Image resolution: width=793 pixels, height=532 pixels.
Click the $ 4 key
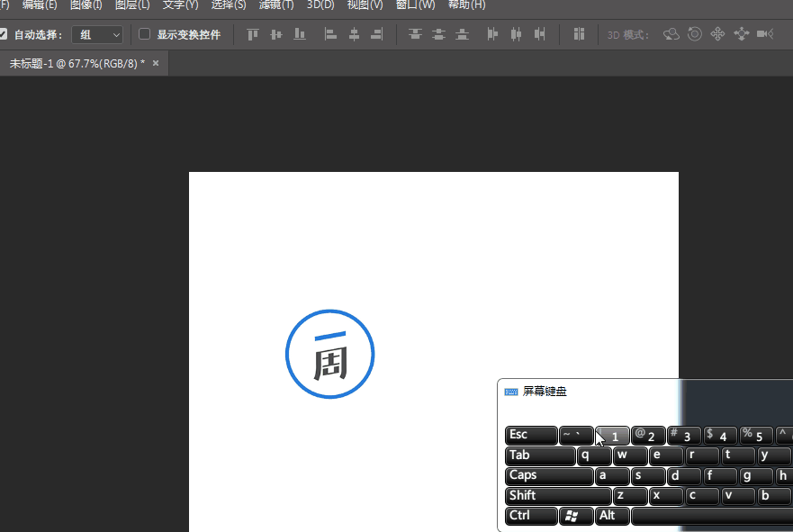pyautogui.click(x=721, y=435)
